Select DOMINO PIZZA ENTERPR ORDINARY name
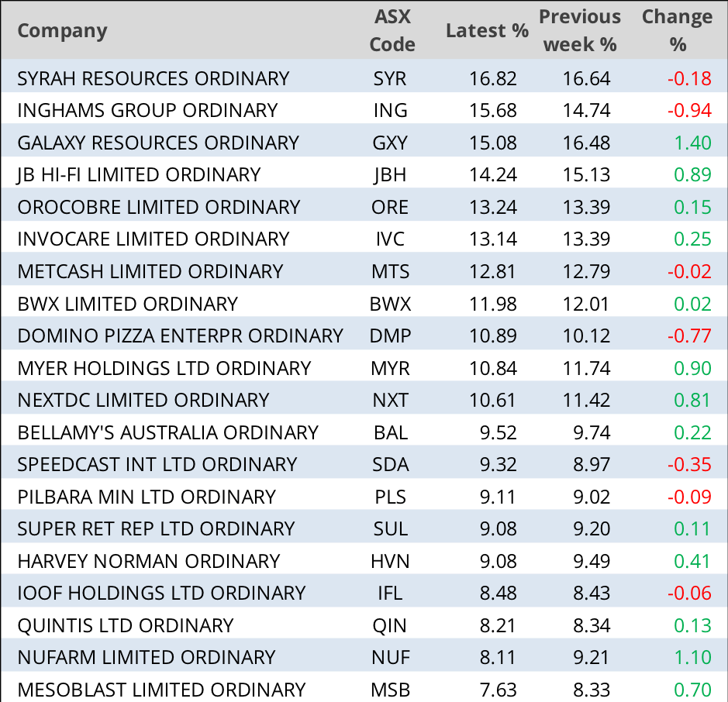This screenshot has width=728, height=702. pyautogui.click(x=180, y=336)
